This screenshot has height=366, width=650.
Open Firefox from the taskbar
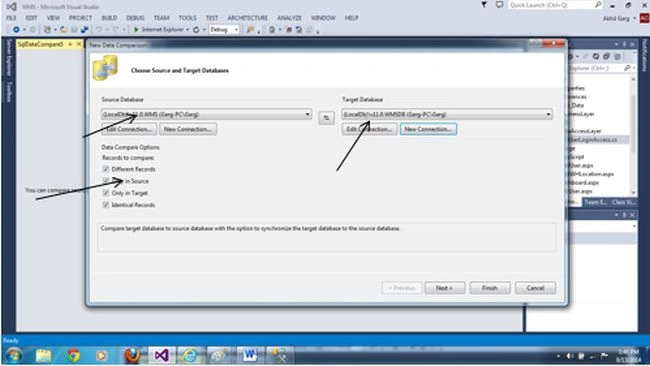point(132,356)
